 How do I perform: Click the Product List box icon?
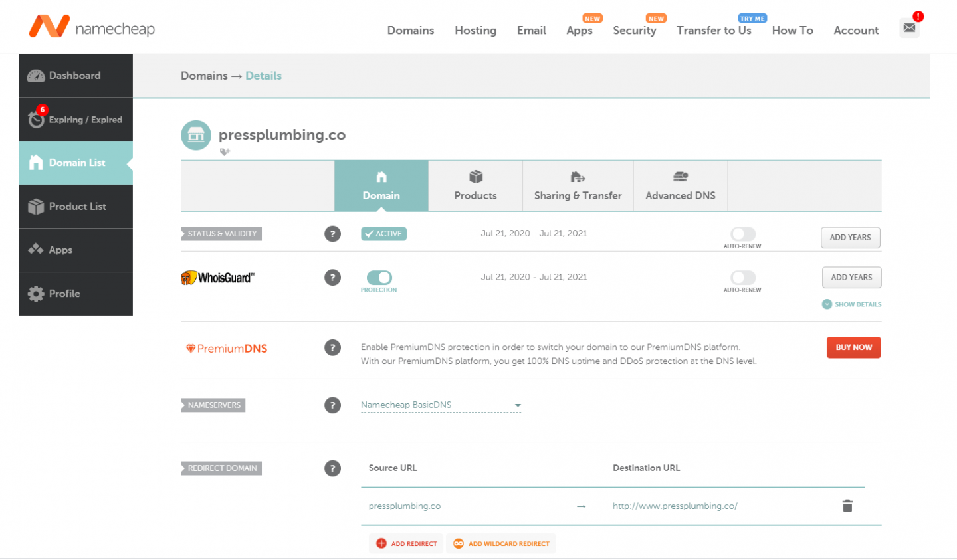click(x=36, y=207)
